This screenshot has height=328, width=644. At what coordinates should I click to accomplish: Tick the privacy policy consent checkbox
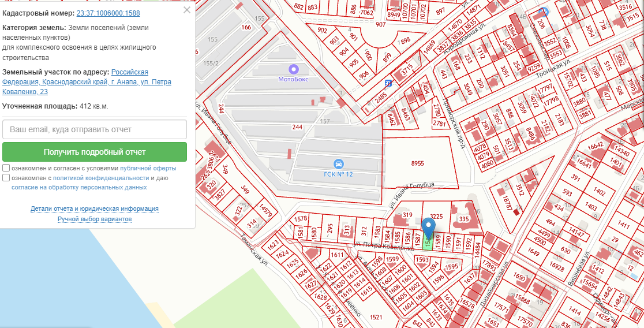point(6,178)
